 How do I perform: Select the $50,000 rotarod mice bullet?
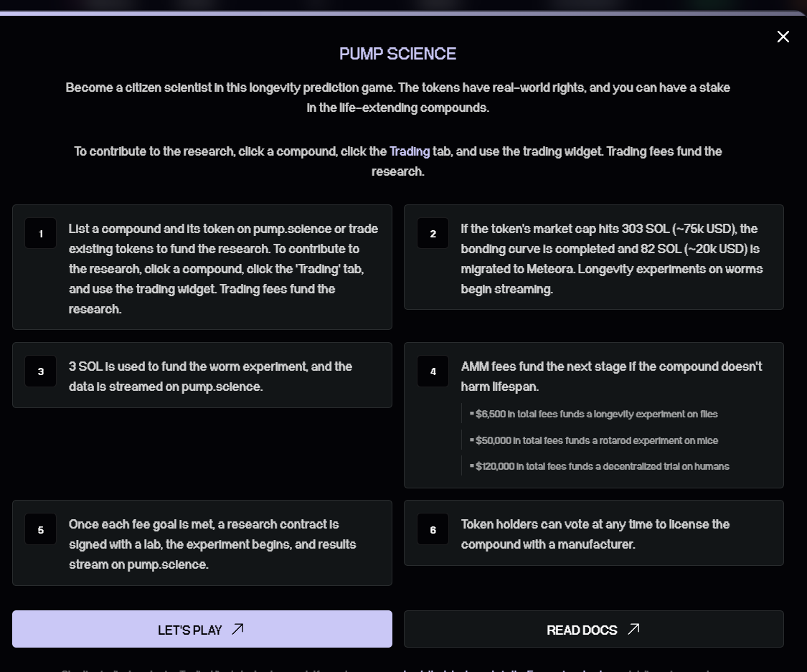[x=596, y=440]
